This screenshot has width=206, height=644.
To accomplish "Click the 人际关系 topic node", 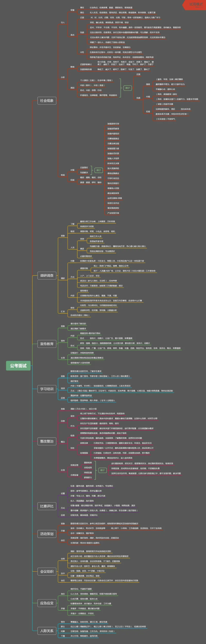I will tap(47, 631).
